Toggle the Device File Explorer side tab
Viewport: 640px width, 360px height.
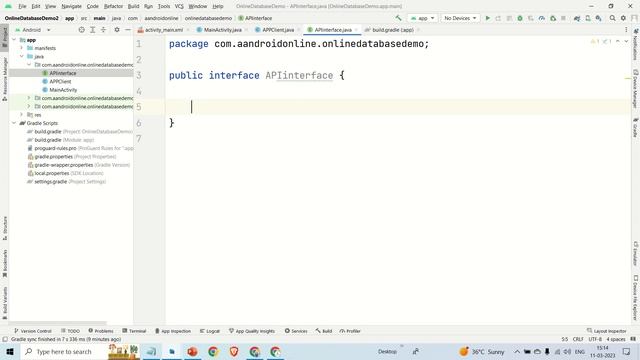[636, 298]
